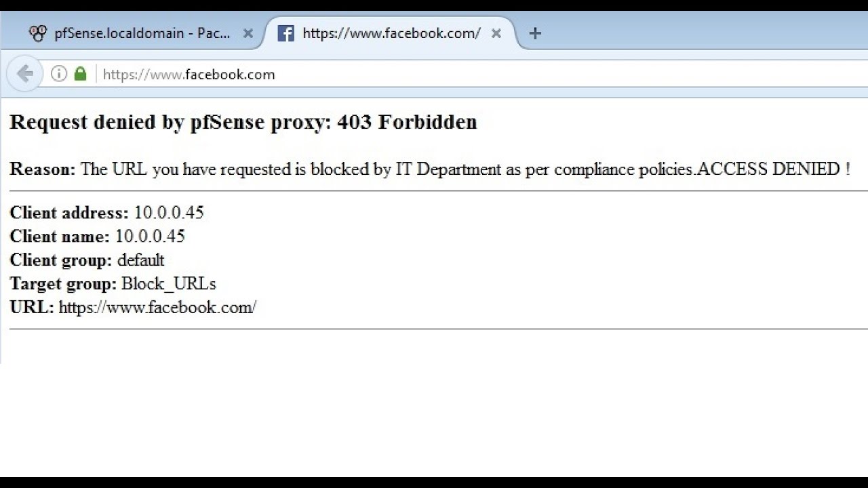Click the bold "Reason:" label
This screenshot has height=488, width=868.
point(43,169)
